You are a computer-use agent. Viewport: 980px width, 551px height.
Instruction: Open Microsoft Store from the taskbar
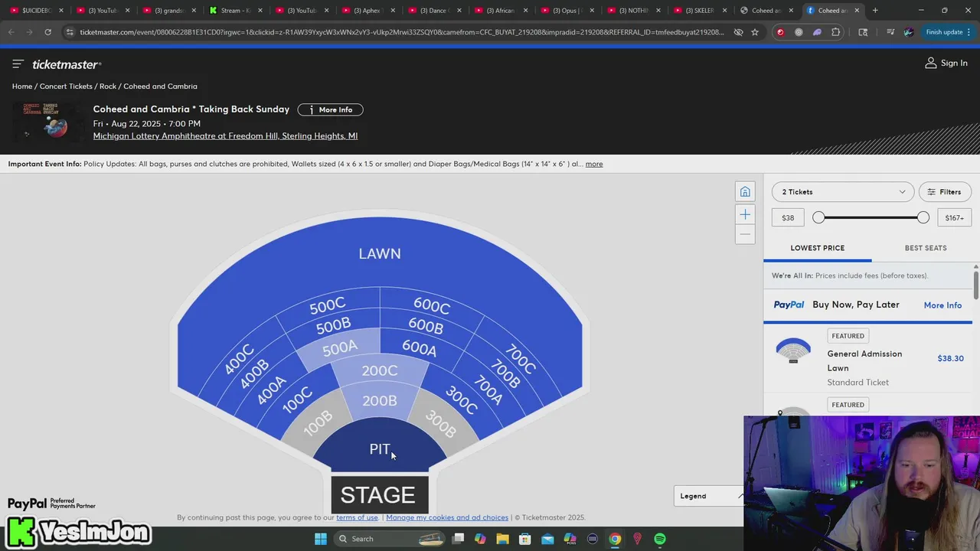[x=525, y=539]
